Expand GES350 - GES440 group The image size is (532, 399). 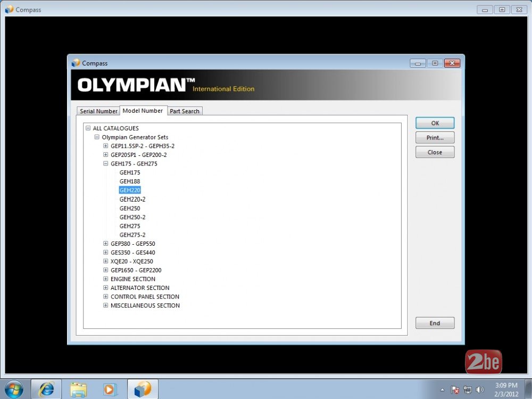(106, 252)
